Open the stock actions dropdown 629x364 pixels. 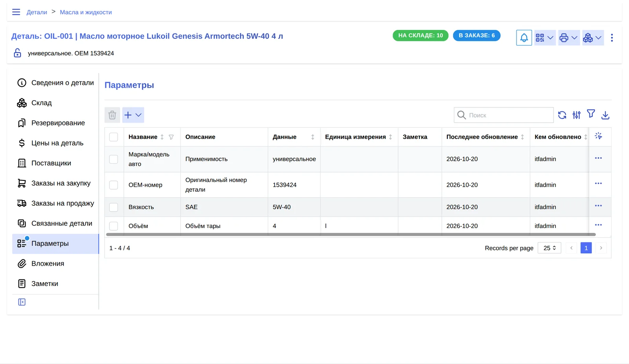[593, 38]
